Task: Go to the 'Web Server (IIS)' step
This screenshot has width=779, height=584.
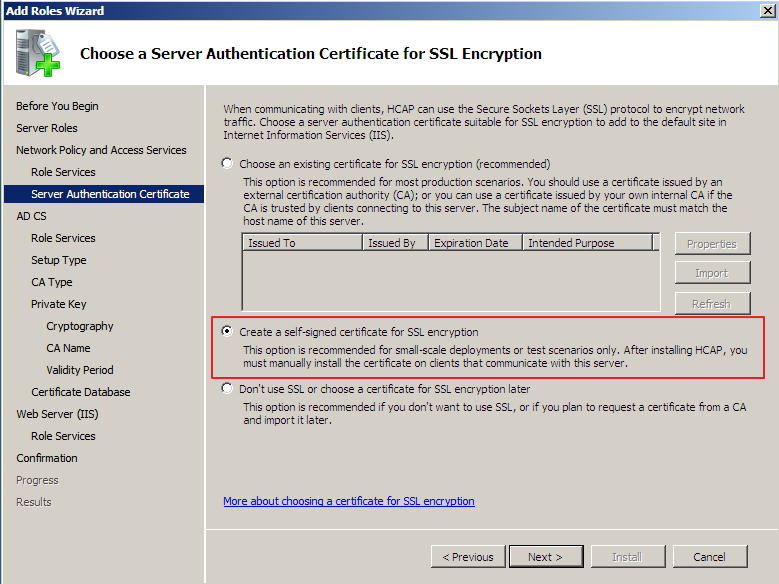Action: point(57,414)
